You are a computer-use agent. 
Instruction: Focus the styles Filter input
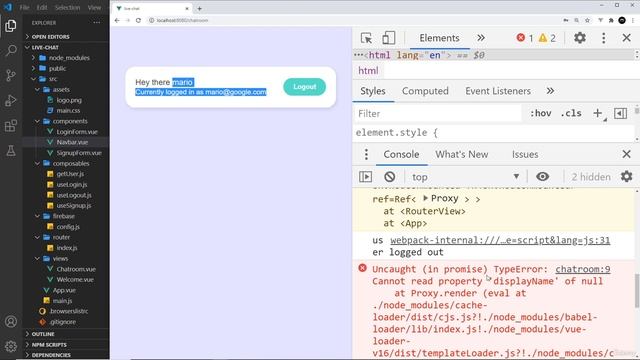tap(438, 113)
